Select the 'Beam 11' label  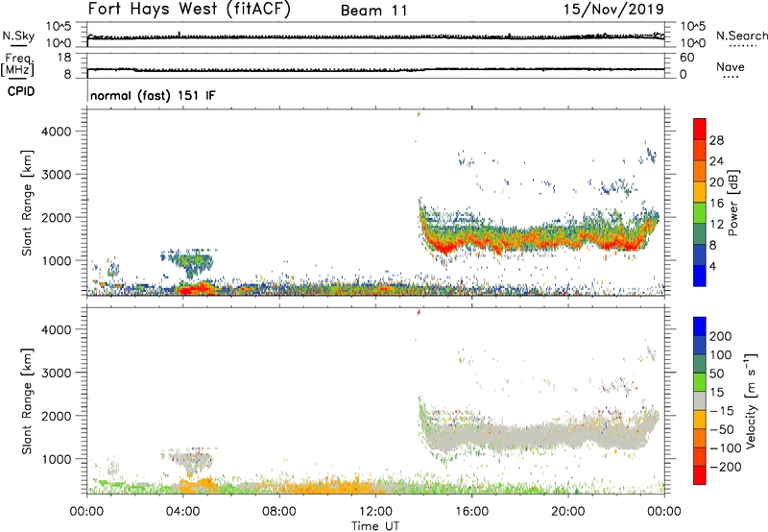(x=373, y=11)
